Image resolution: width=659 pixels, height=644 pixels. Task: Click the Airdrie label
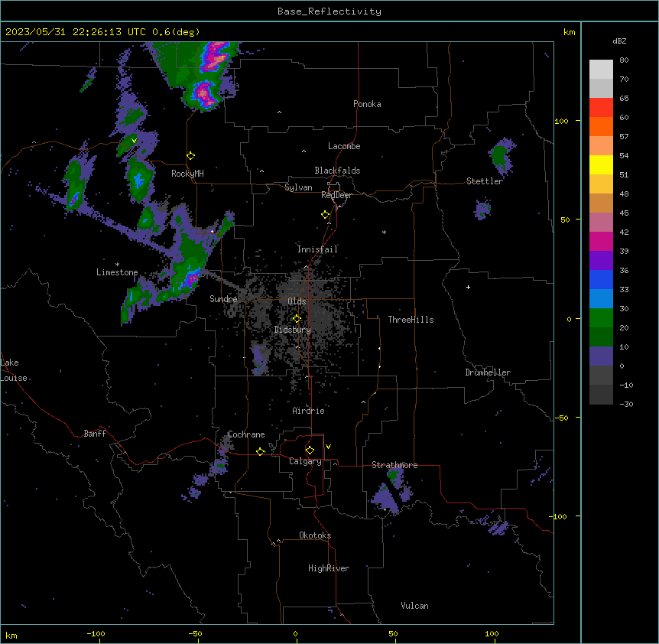click(309, 411)
